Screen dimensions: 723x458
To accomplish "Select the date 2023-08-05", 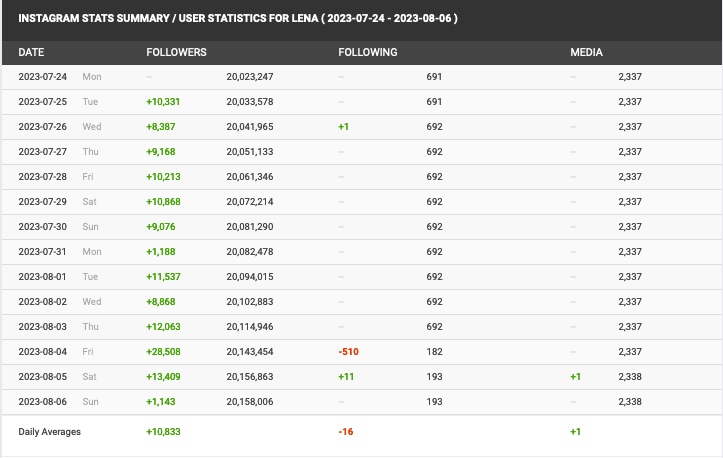I will click(42, 376).
